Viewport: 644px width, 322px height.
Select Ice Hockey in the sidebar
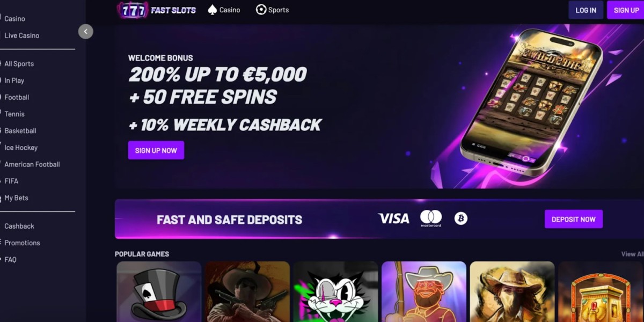point(21,148)
